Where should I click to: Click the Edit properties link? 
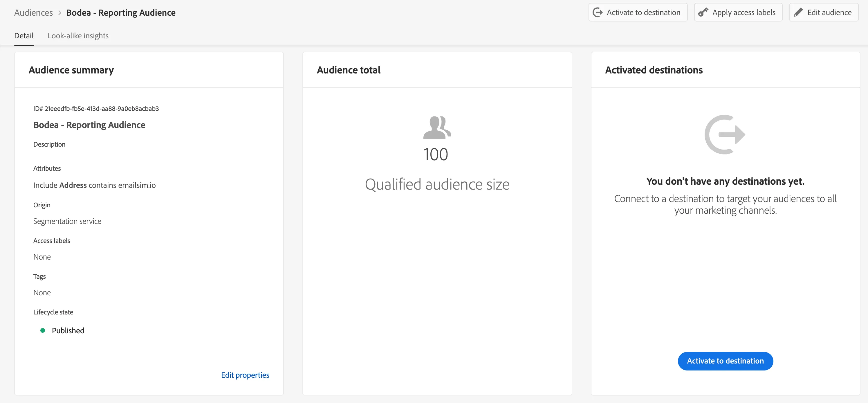click(245, 375)
